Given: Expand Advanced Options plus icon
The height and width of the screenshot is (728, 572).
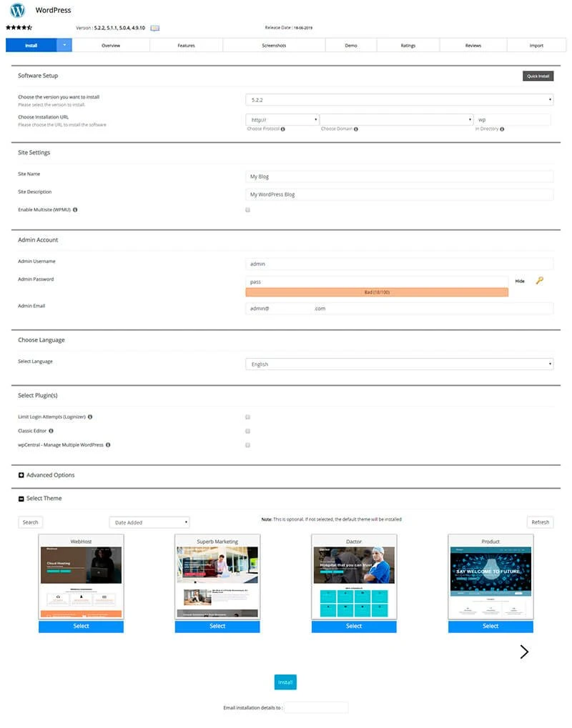Looking at the screenshot, I should (21, 475).
